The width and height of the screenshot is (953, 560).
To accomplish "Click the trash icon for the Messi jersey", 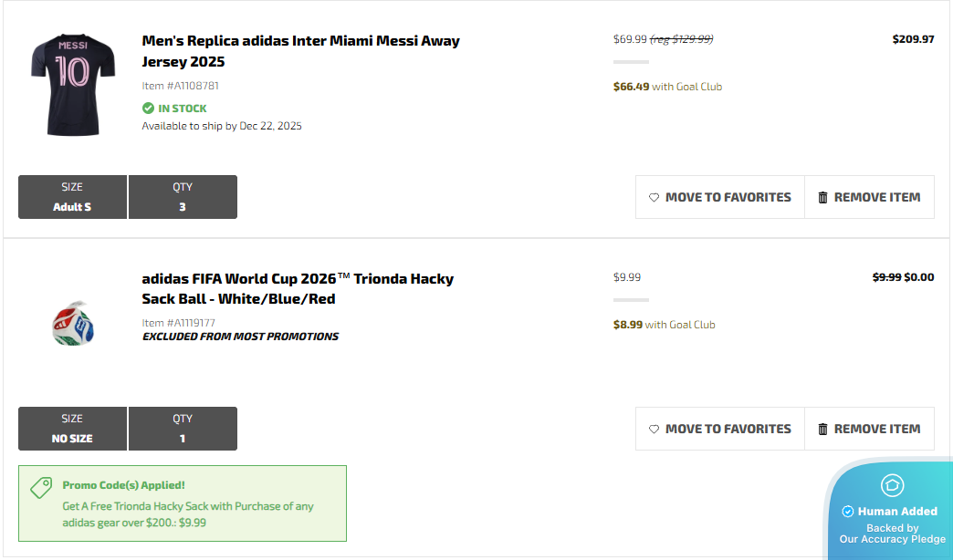I will tap(822, 197).
